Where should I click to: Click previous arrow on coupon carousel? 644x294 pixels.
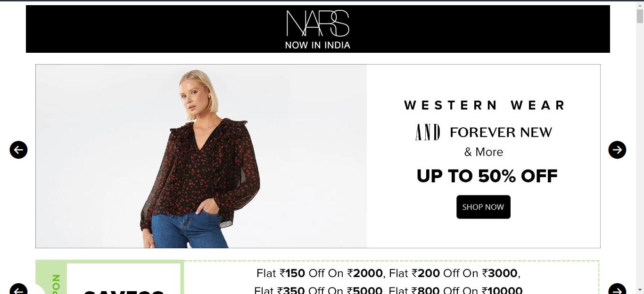click(18, 289)
